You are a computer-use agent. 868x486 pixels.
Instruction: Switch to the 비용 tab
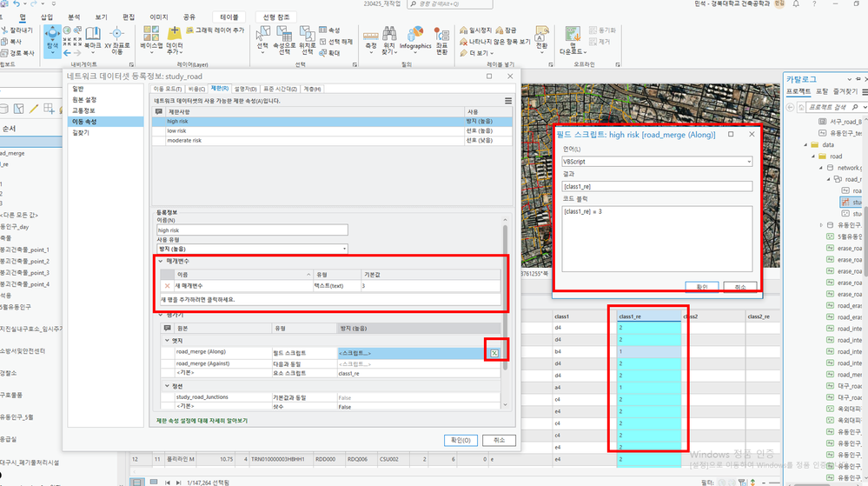pos(196,89)
